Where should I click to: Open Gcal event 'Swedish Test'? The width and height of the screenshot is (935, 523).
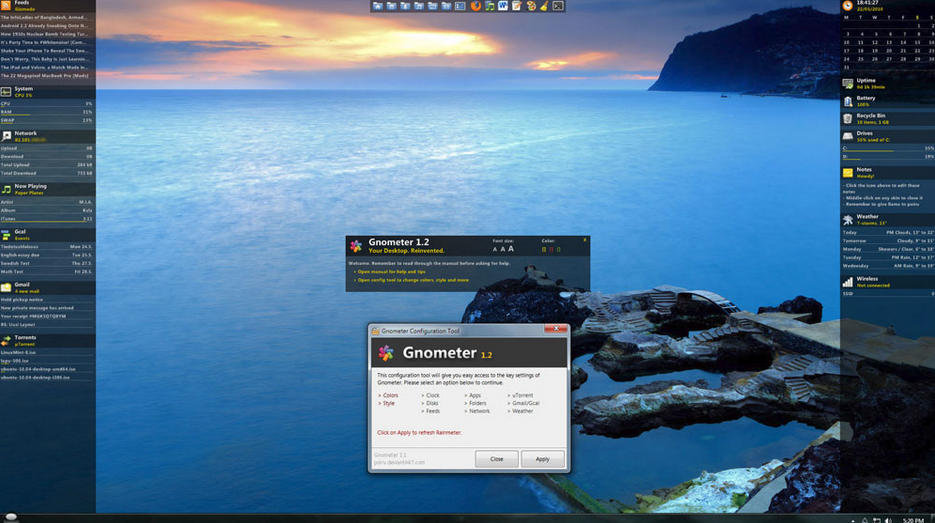(x=16, y=263)
